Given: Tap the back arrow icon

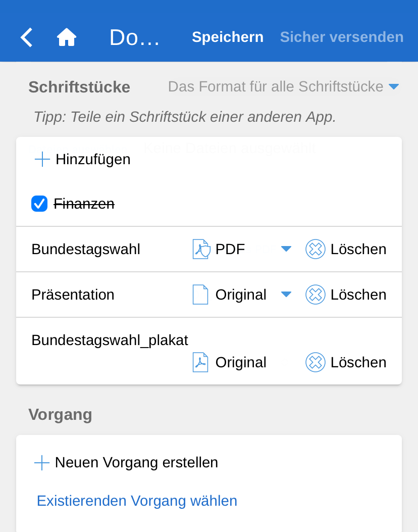Looking at the screenshot, I should pyautogui.click(x=26, y=37).
